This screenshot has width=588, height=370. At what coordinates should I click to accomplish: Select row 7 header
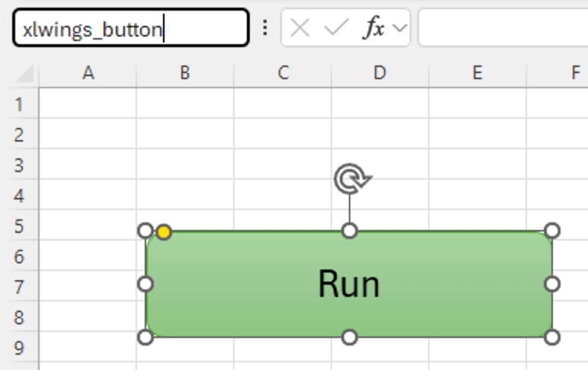point(19,287)
